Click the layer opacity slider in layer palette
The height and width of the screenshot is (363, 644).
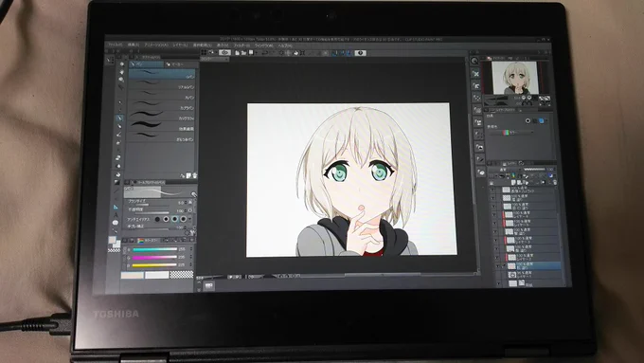point(534,170)
